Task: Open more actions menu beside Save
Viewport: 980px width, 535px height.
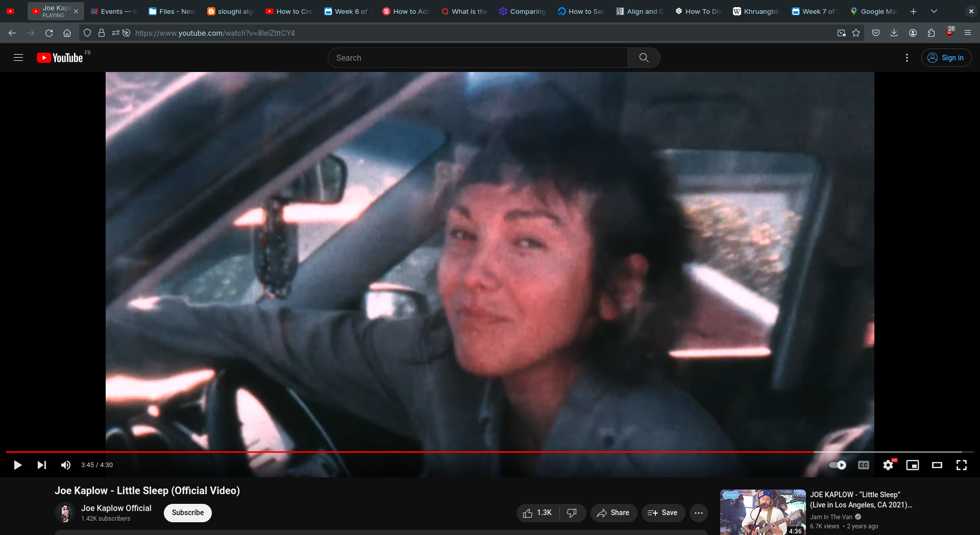Action: (699, 513)
